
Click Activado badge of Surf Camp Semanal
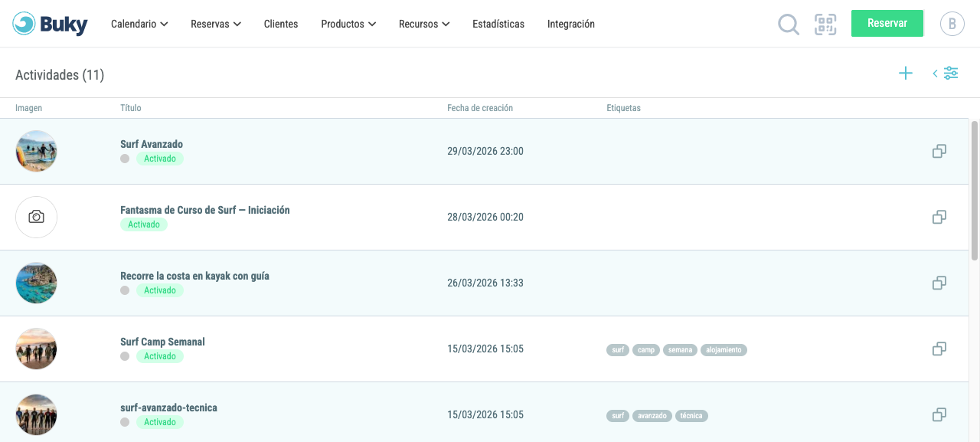(x=160, y=356)
